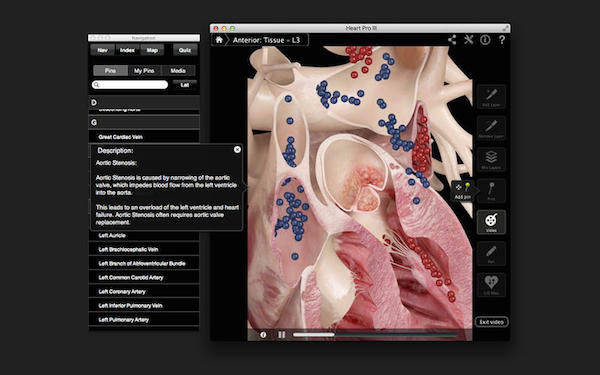600x375 pixels.
Task: Exit video mode
Action: click(x=492, y=322)
